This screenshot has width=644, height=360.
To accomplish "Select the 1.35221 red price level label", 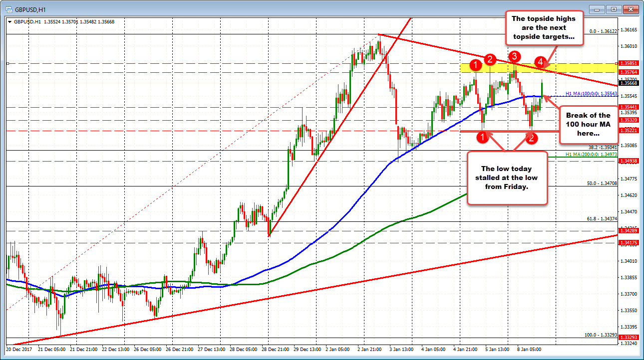I will (628, 131).
